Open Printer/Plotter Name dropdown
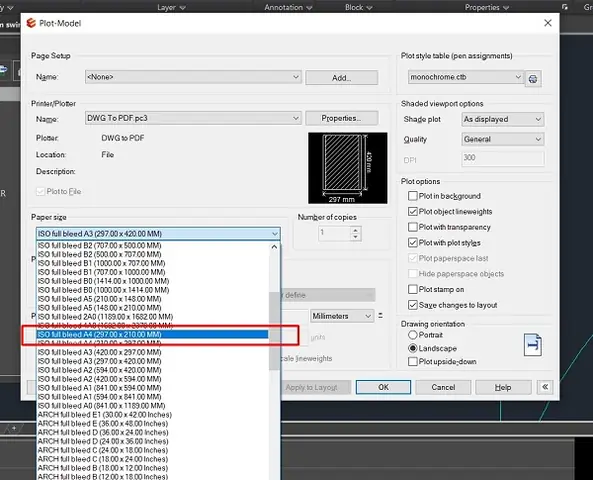 pyautogui.click(x=193, y=118)
